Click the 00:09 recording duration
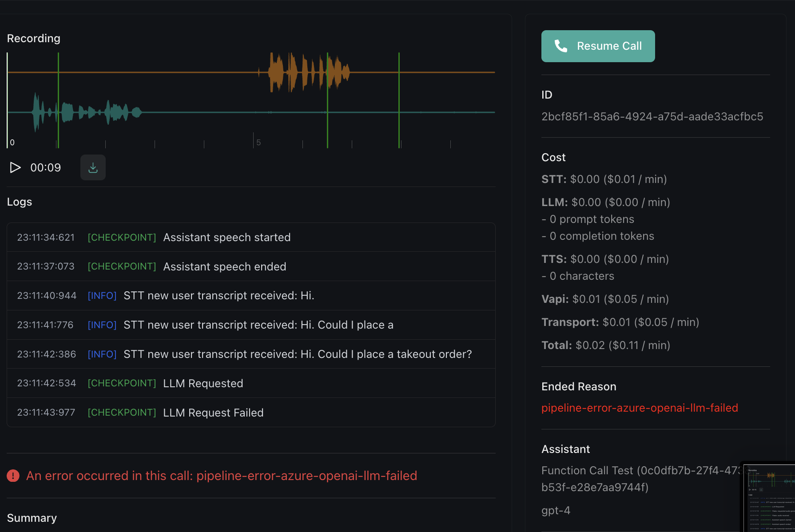 coord(46,167)
